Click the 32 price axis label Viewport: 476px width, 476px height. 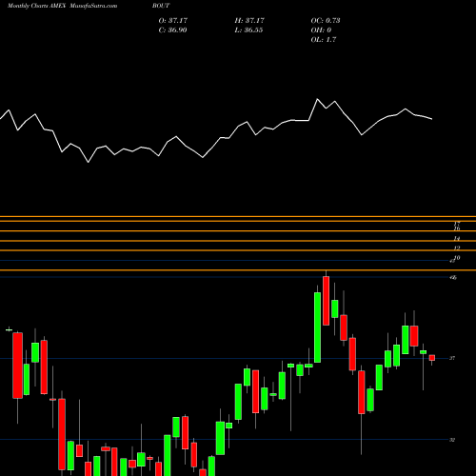pyautogui.click(x=452, y=440)
